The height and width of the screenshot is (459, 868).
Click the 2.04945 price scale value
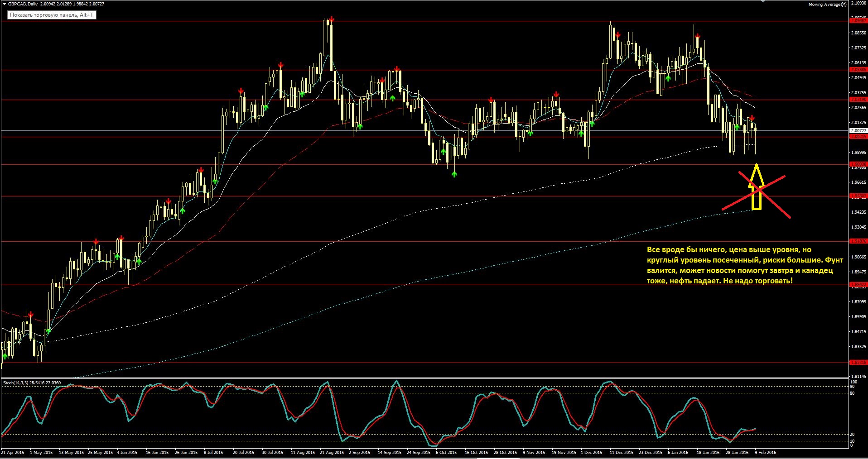point(859,78)
